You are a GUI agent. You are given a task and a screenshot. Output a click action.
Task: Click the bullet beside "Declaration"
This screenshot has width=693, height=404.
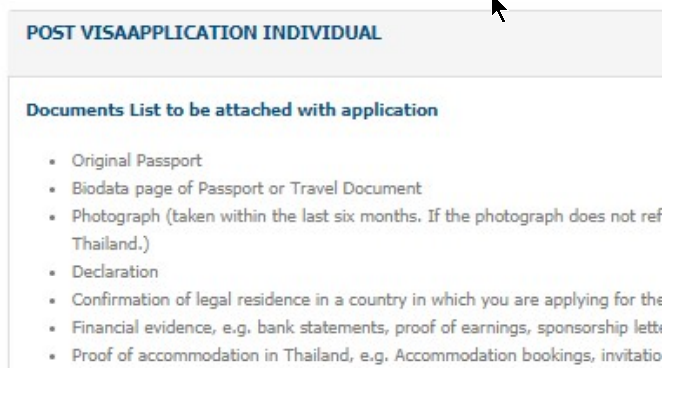52,272
